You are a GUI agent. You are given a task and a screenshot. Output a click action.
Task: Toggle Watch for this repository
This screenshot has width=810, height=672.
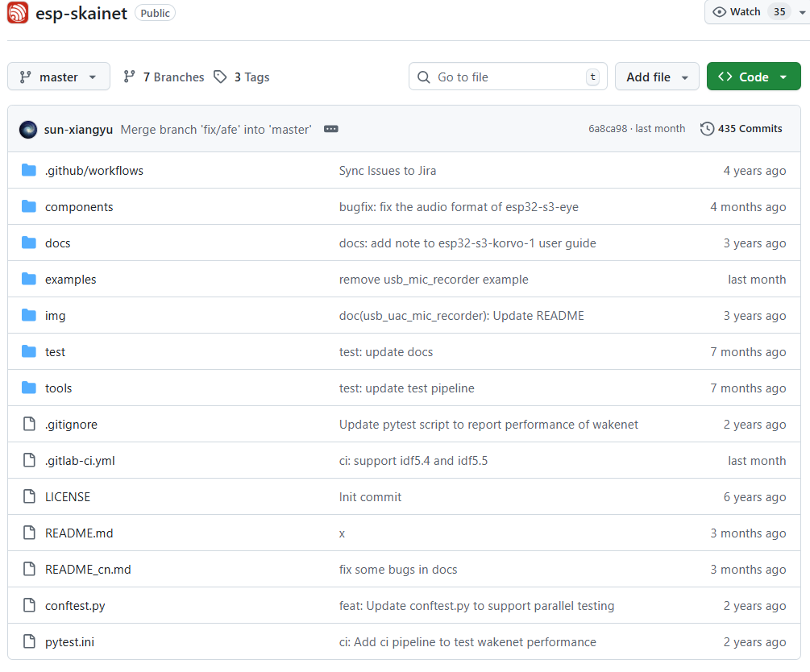pos(746,12)
